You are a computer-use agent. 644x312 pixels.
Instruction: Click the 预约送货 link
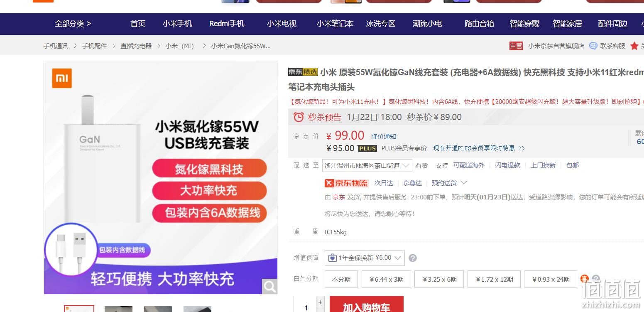tap(444, 183)
